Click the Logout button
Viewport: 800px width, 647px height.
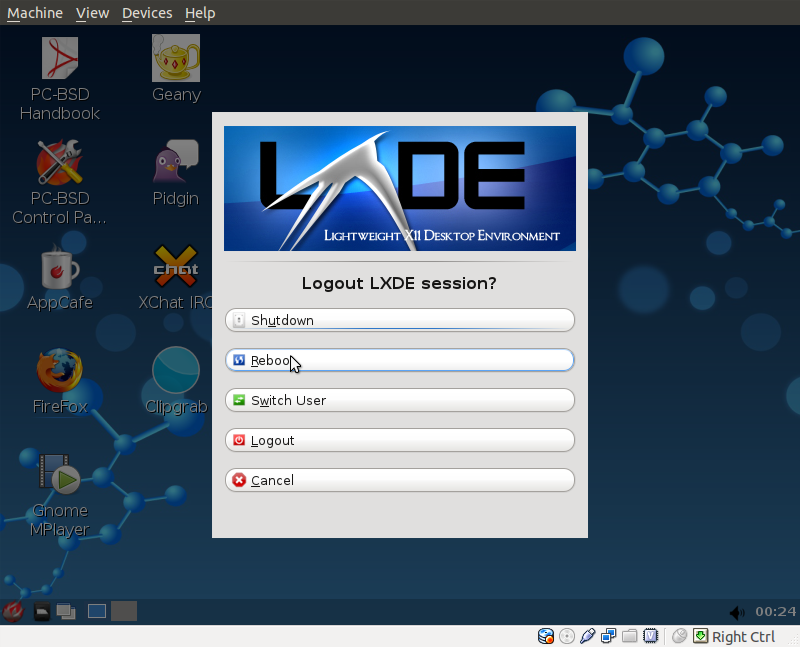click(x=400, y=440)
